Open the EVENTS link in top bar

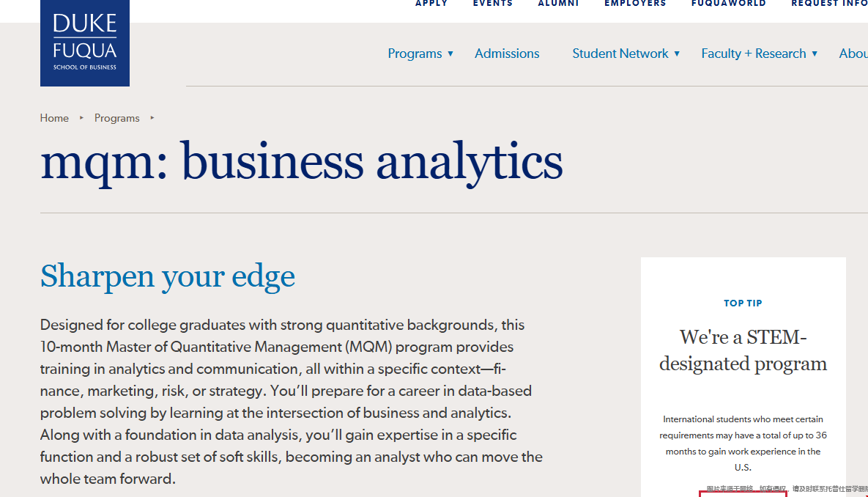tap(493, 4)
